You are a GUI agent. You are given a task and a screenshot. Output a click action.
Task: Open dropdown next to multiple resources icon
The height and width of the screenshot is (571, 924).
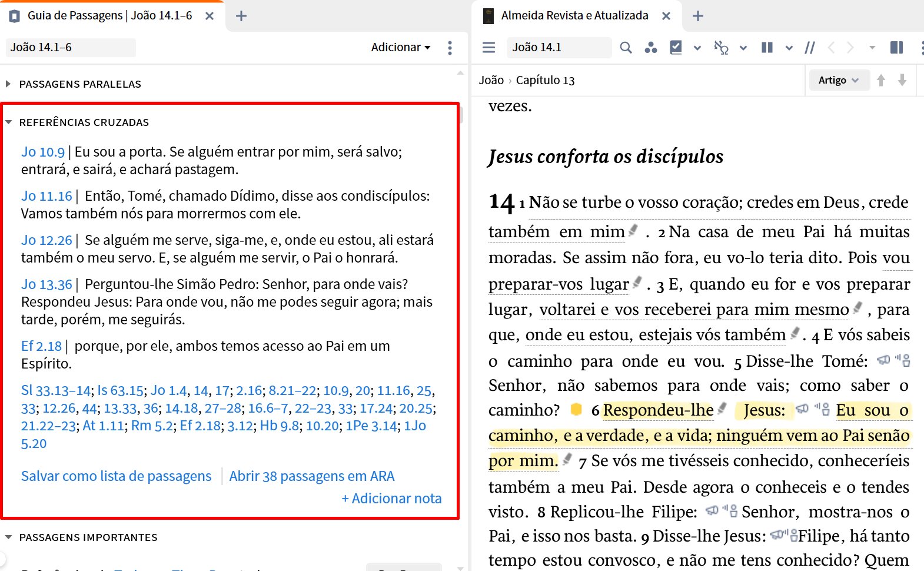[x=789, y=48]
